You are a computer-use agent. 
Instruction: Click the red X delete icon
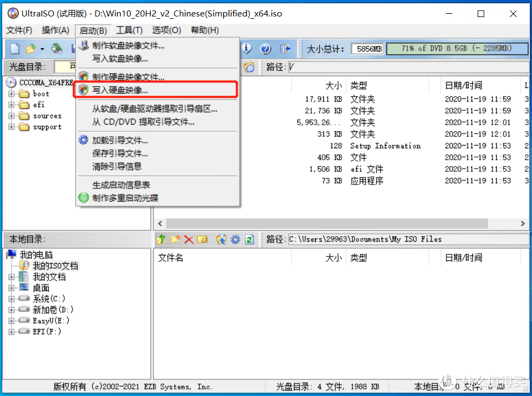189,239
